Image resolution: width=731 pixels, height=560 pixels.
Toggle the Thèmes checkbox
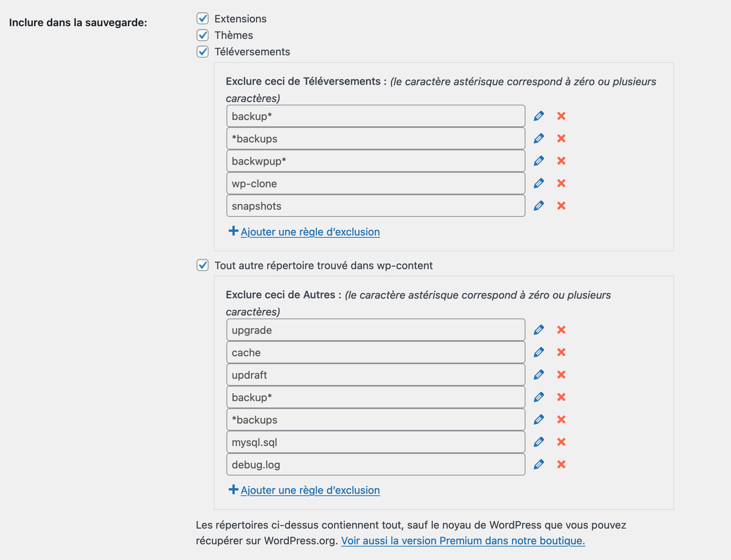pos(203,35)
